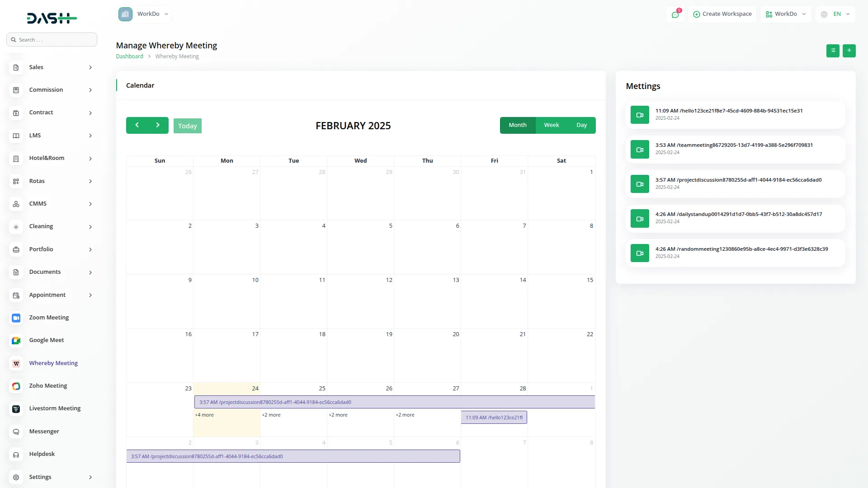This screenshot has width=868, height=488.
Task: Click the Dashboard breadcrumb link
Action: (x=129, y=56)
